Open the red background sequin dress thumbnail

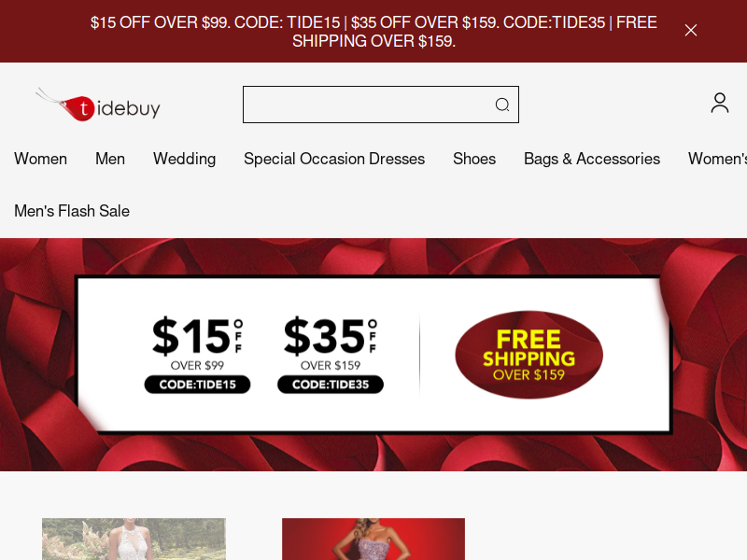pos(373,539)
